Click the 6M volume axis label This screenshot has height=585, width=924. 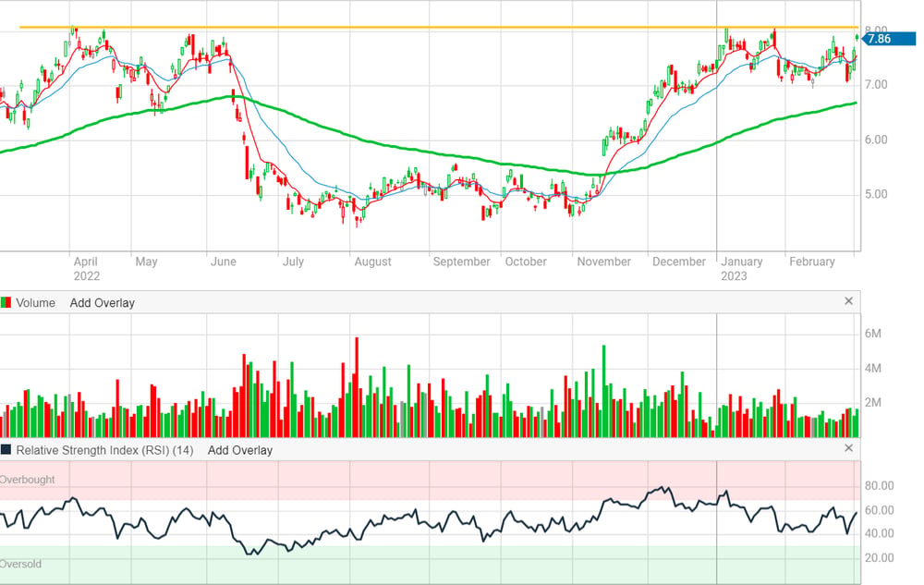click(x=873, y=334)
